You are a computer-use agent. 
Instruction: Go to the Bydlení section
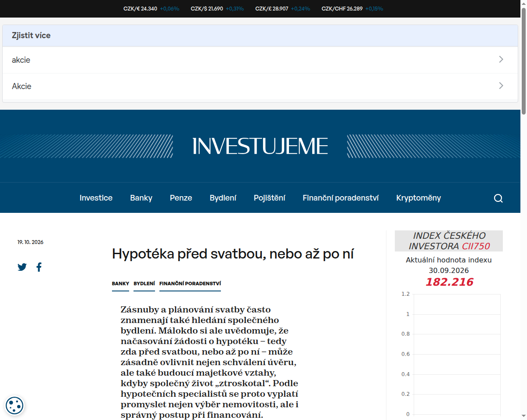(223, 198)
